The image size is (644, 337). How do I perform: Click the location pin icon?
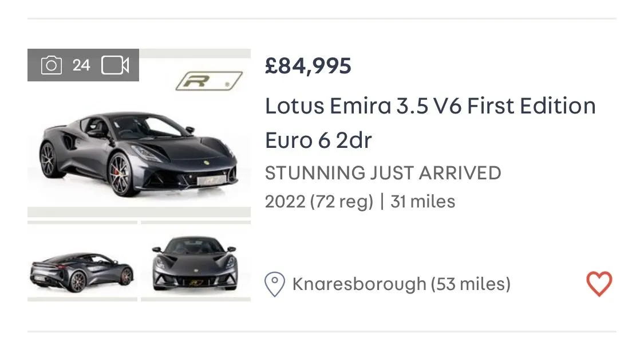275,284
